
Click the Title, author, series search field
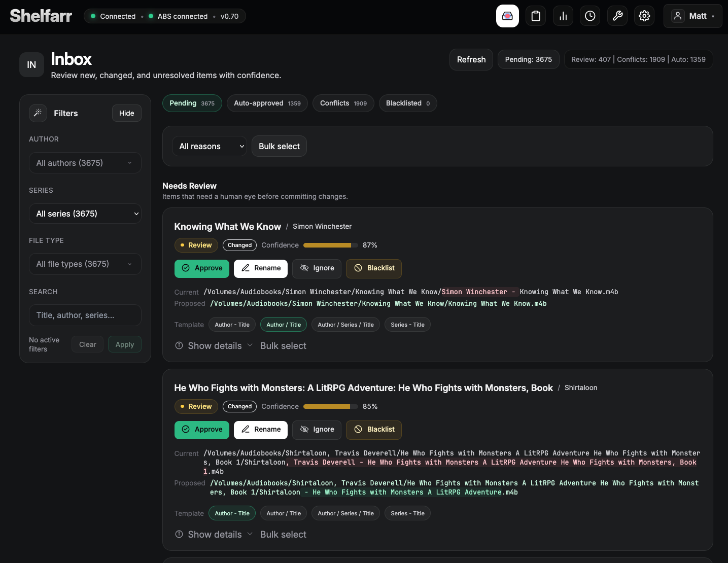click(85, 315)
